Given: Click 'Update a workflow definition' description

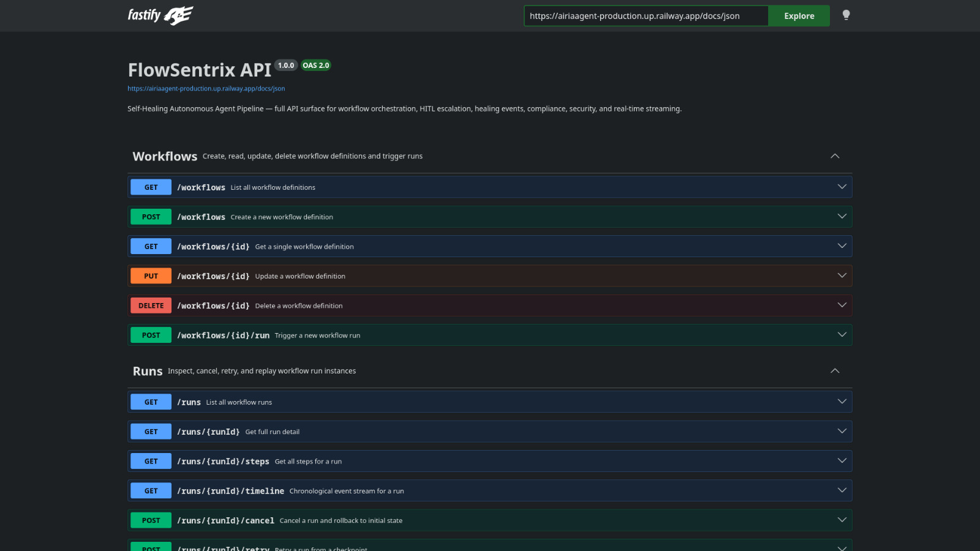Looking at the screenshot, I should tap(300, 276).
